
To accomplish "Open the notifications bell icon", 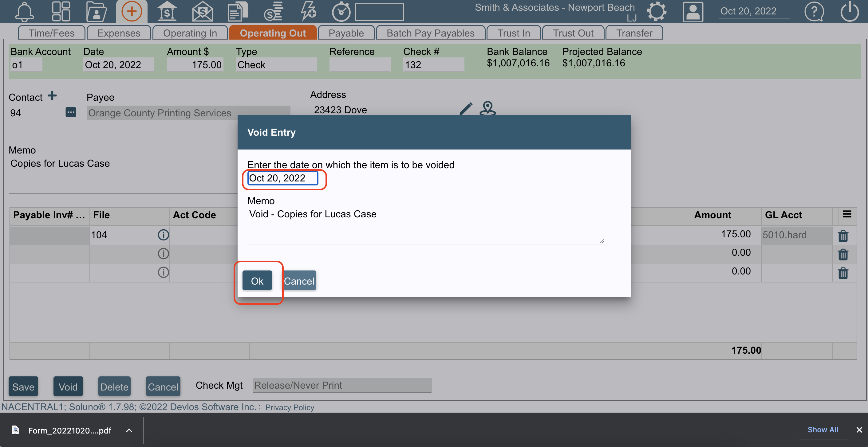I will tap(24, 11).
